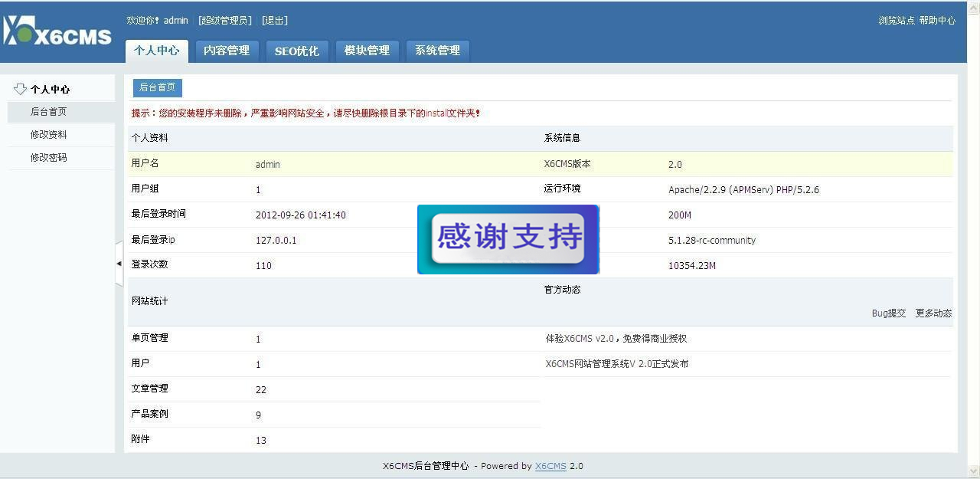Screen dimensions: 980x479
Task: Click the Bug提交 link
Action: click(x=889, y=313)
